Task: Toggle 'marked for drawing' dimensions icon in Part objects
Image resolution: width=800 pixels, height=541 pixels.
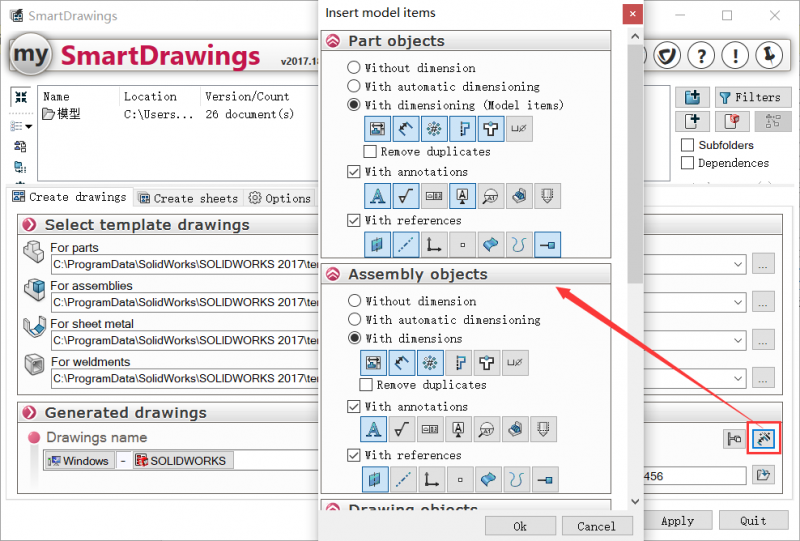Action: 378,129
